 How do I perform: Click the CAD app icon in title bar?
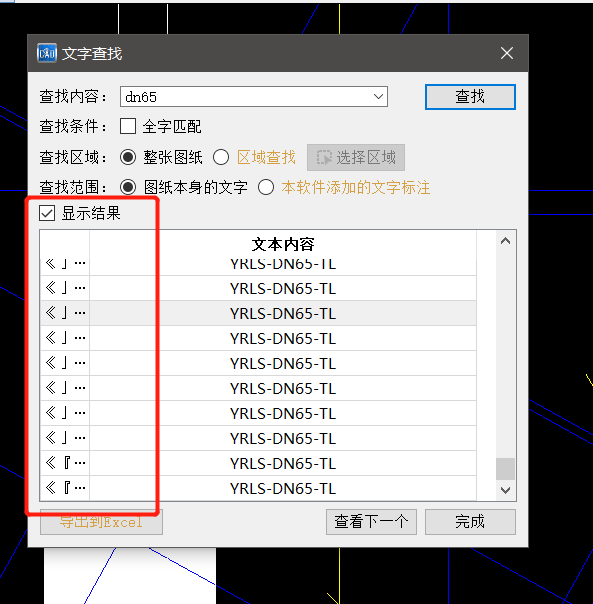click(x=47, y=53)
